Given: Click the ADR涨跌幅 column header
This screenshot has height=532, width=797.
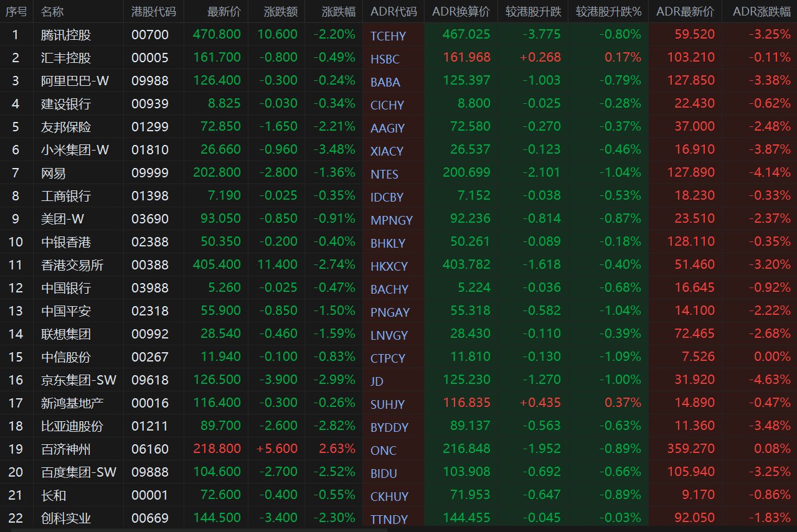Looking at the screenshot, I should (x=762, y=11).
